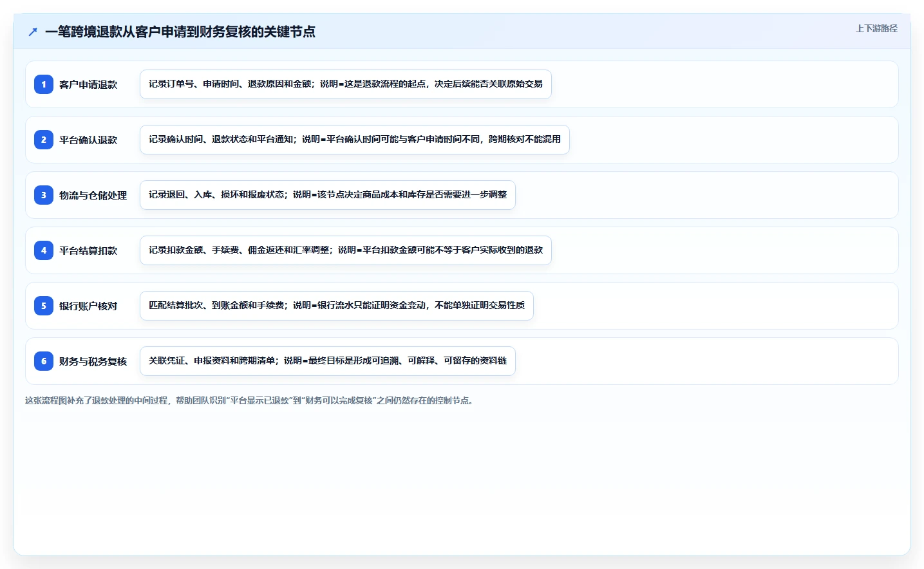Click step number 2 badge
Screen dimensions: 924x569
44,140
